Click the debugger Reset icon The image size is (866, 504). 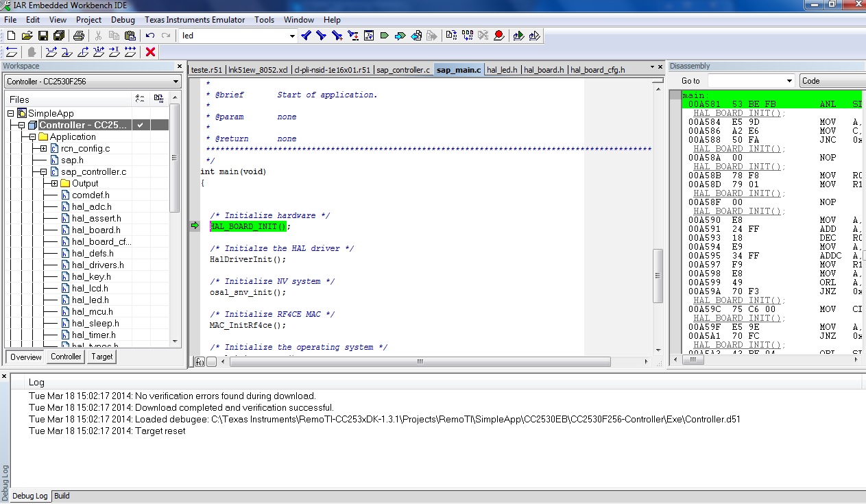12,52
